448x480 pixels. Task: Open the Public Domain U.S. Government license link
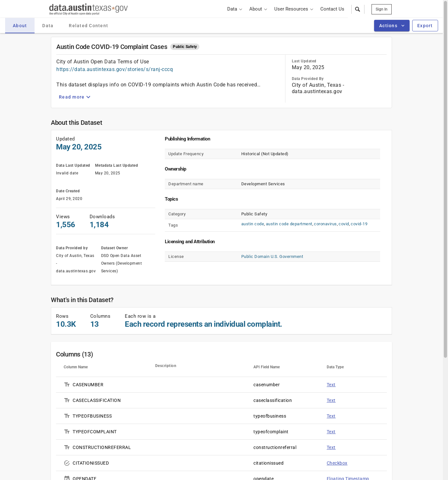(x=272, y=257)
